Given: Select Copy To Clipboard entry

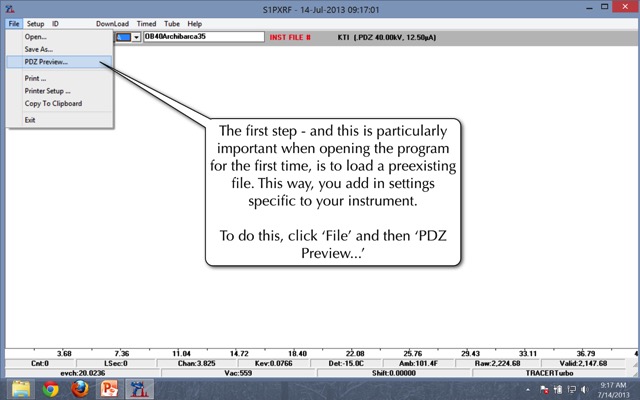Looking at the screenshot, I should point(60,104).
